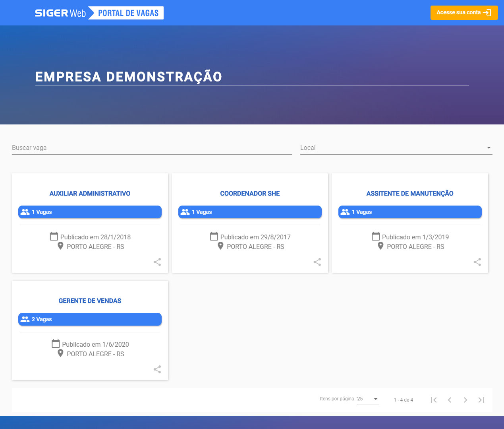The image size is (504, 429).
Task: Jump to the last page of results
Action: pyautogui.click(x=481, y=400)
